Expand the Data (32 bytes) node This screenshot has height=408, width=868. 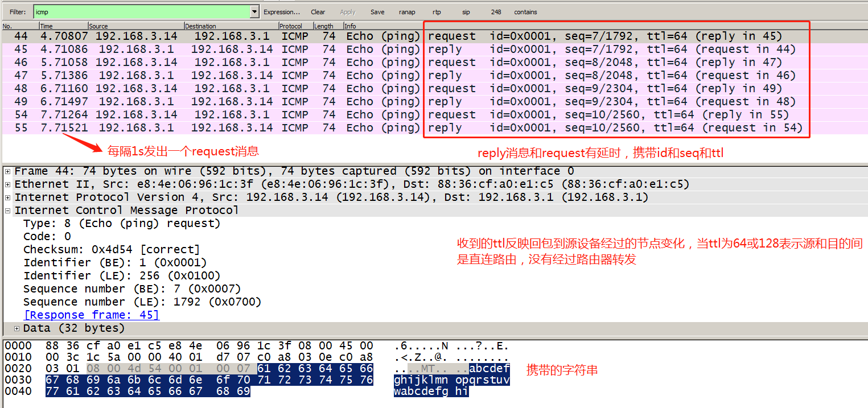pyautogui.click(x=17, y=328)
